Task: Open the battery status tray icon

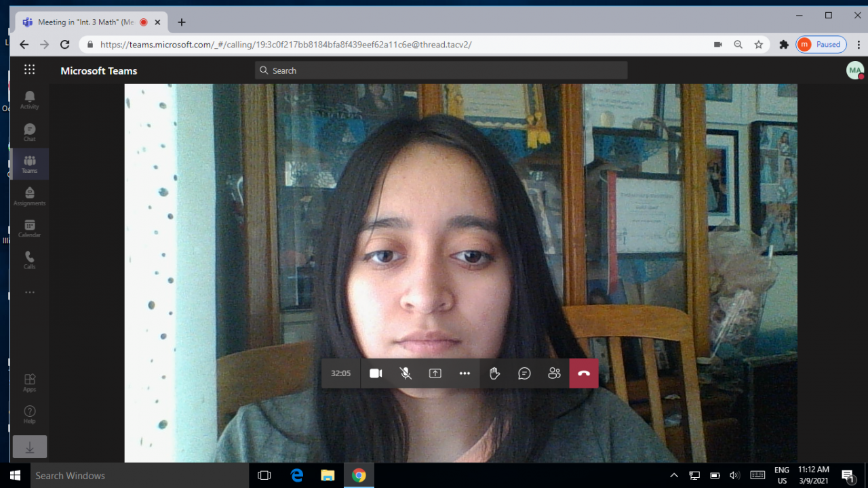Action: 714,475
